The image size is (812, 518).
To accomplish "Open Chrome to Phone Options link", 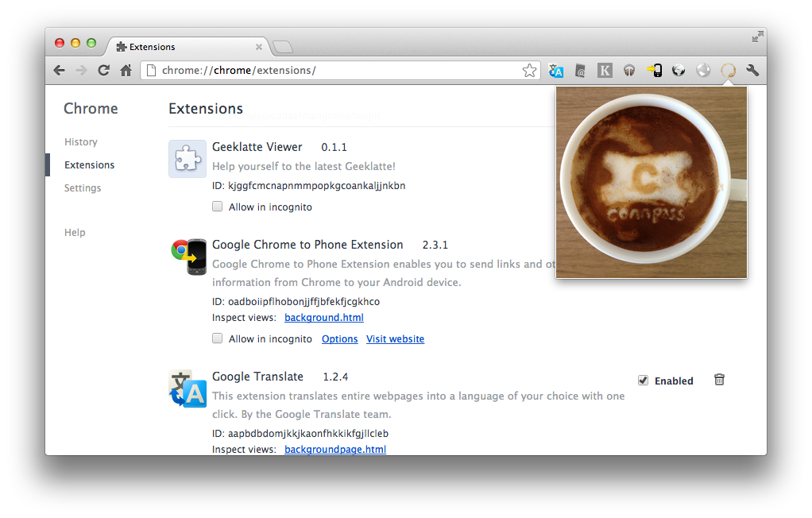I will tap(340, 338).
